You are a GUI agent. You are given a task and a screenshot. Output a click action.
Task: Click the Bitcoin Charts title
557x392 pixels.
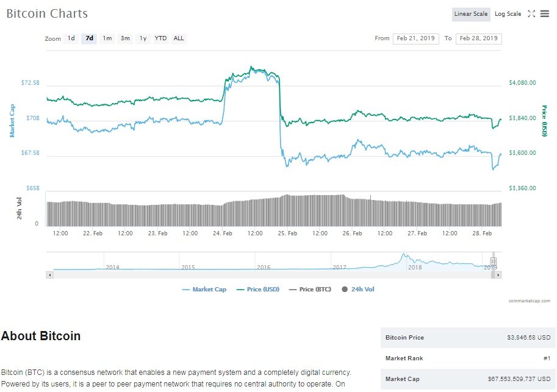47,13
